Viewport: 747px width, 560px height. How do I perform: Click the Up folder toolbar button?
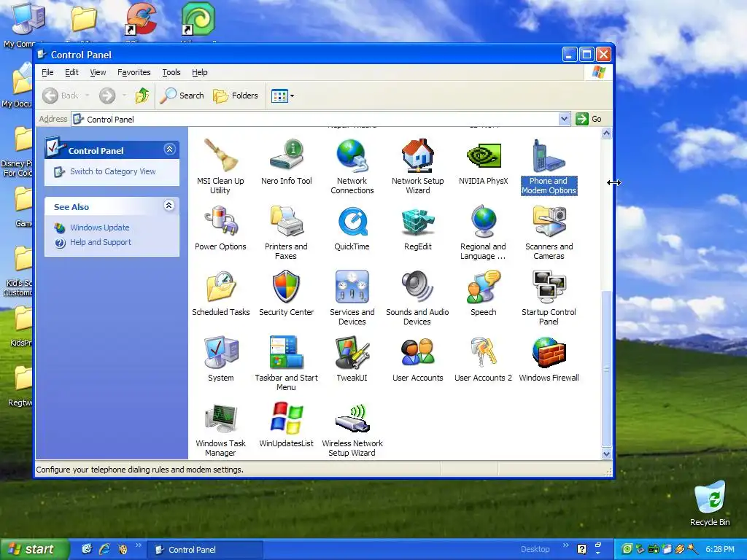[142, 96]
